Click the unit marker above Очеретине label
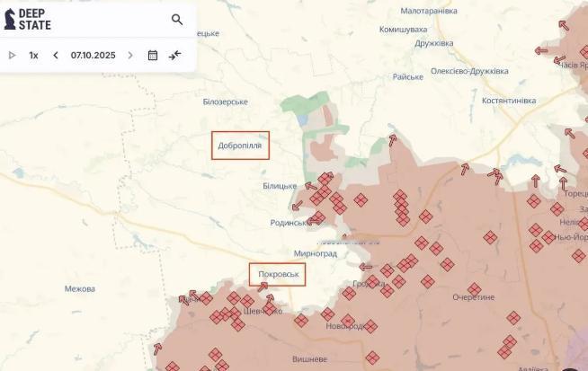 [x=475, y=289]
